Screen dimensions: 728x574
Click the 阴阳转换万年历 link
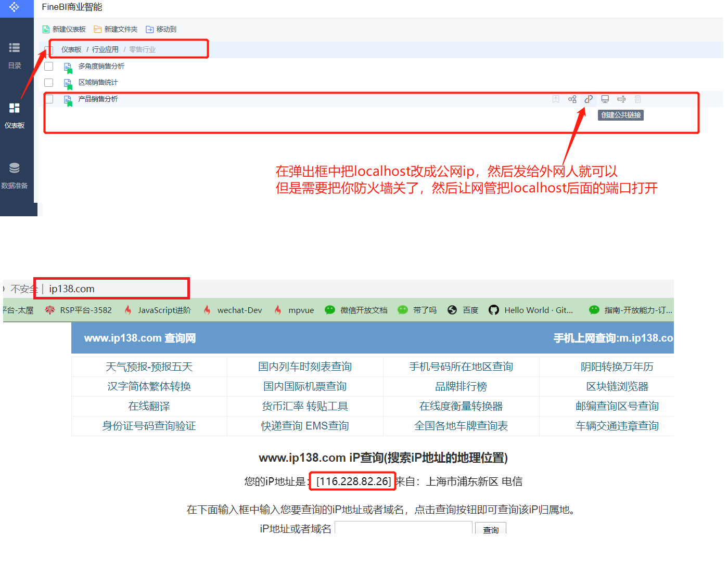pyautogui.click(x=617, y=367)
